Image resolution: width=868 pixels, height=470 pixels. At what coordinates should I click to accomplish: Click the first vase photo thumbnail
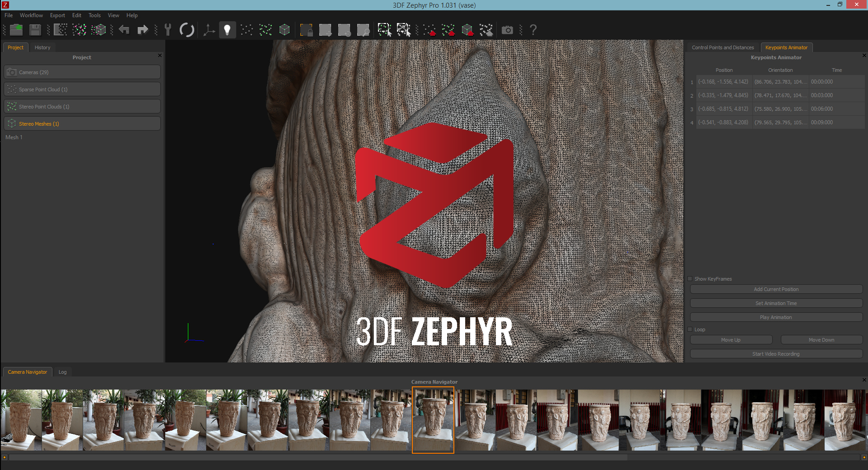pos(21,420)
